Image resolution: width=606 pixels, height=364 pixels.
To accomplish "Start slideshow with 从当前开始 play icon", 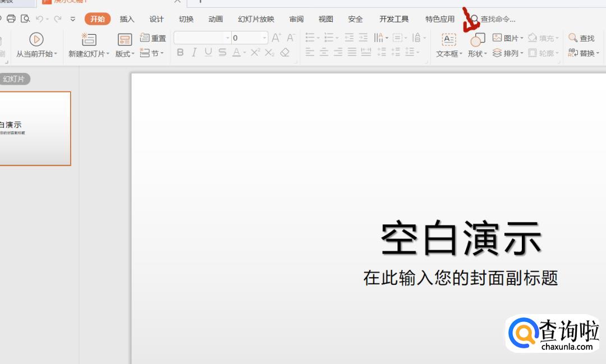I will [36, 39].
